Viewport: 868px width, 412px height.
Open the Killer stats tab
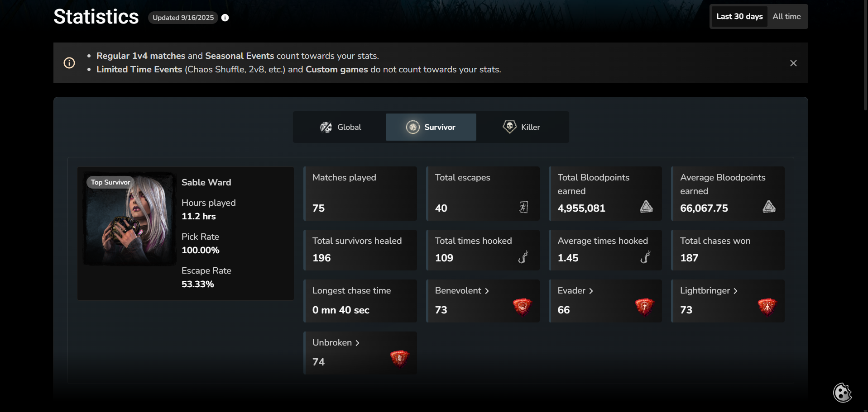point(522,127)
